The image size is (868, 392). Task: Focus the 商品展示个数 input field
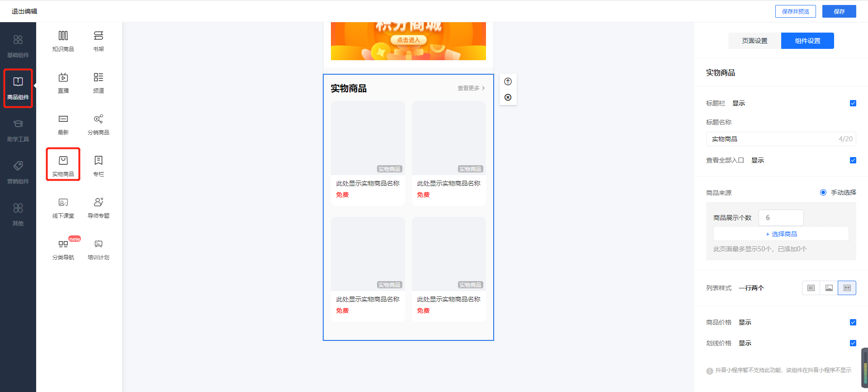(781, 218)
